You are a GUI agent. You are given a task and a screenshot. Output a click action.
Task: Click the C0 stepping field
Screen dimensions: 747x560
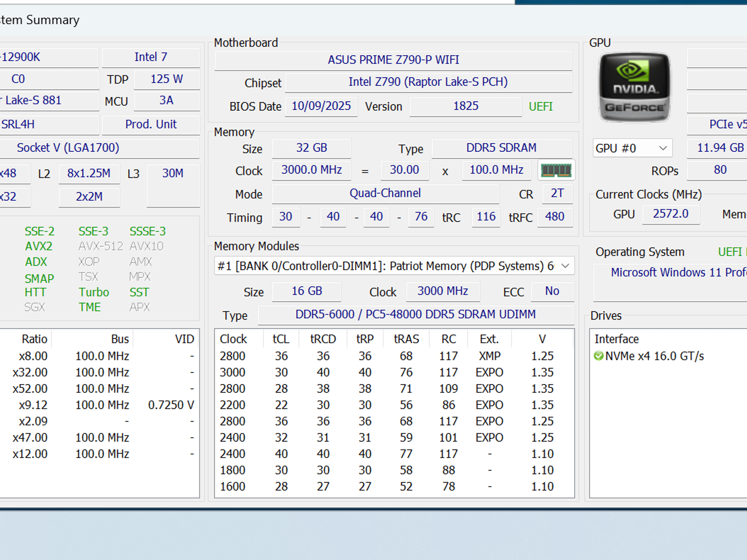pyautogui.click(x=49, y=79)
